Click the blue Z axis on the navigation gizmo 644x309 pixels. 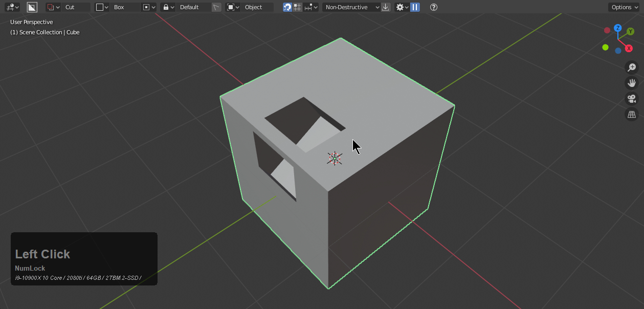618,28
